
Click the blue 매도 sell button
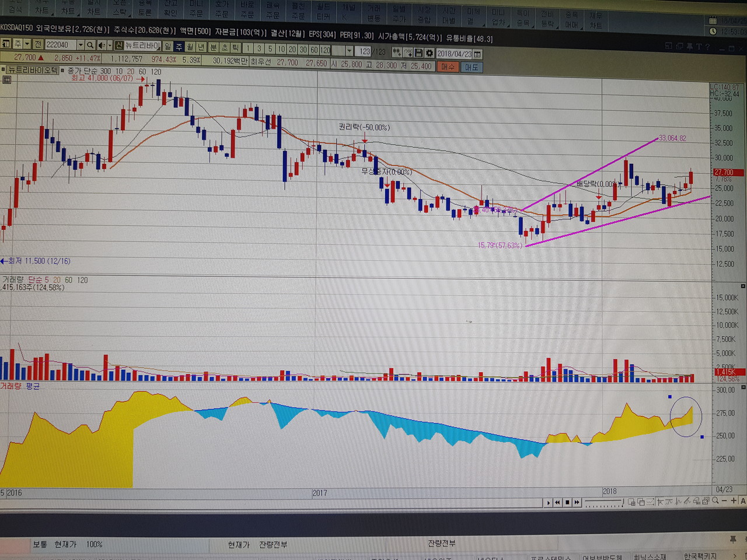[x=472, y=67]
